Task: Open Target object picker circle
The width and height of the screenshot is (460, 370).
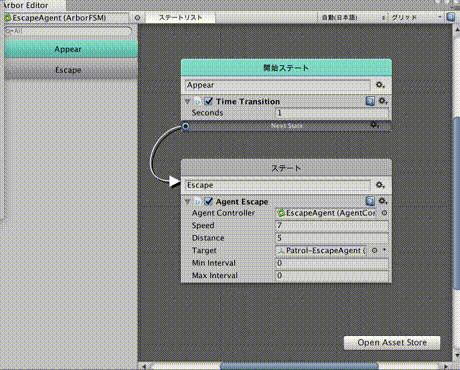Action: point(374,250)
